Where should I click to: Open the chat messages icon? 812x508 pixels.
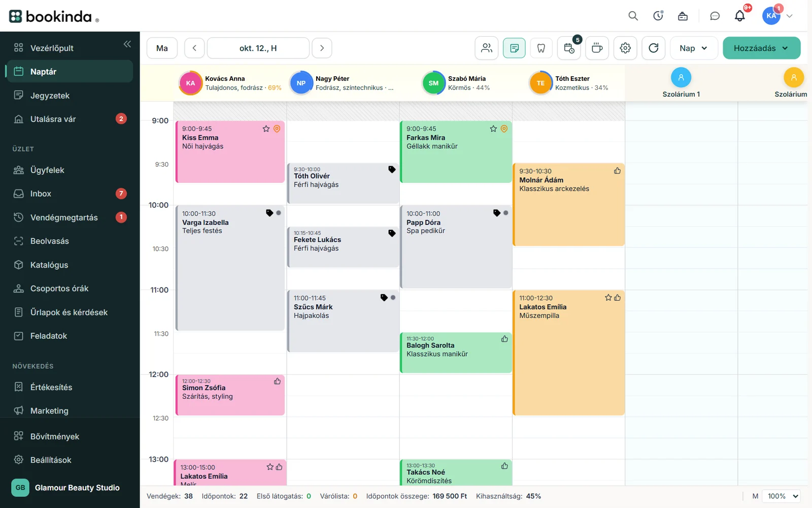(x=715, y=16)
